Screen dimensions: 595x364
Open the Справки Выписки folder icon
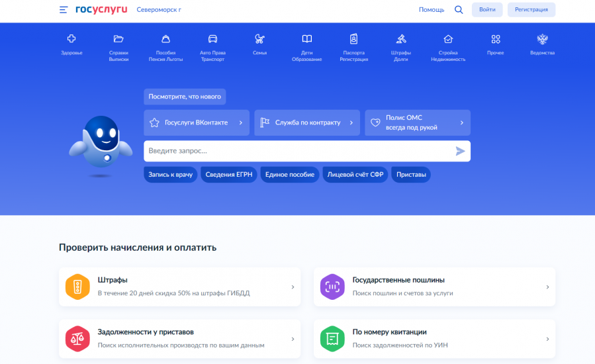(x=118, y=38)
